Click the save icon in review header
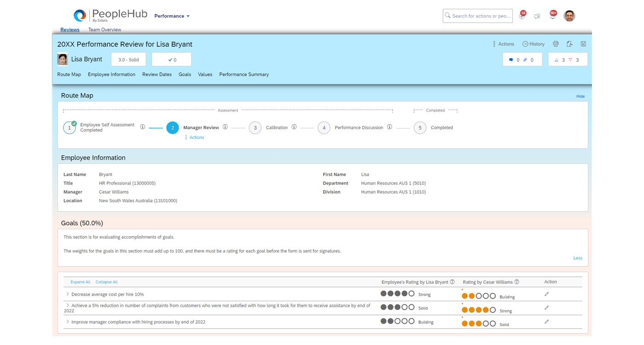Viewport: 644px width, 345px height. coord(583,44)
